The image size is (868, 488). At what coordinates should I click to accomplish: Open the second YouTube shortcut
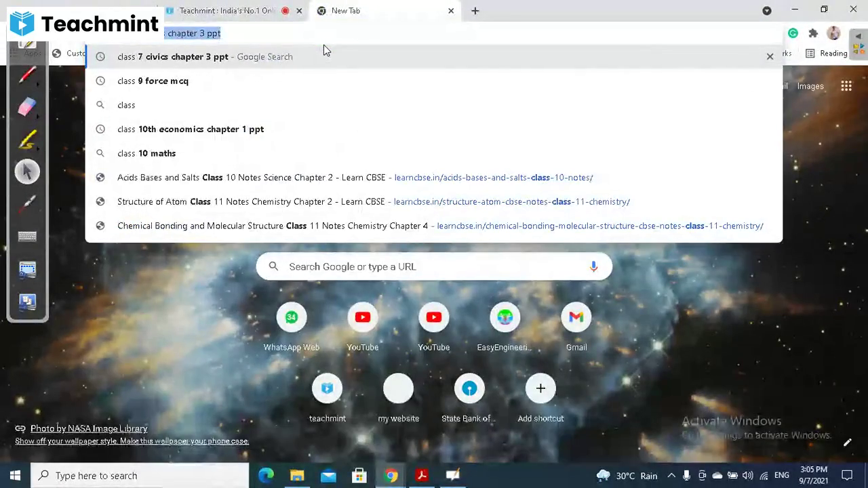434,328
